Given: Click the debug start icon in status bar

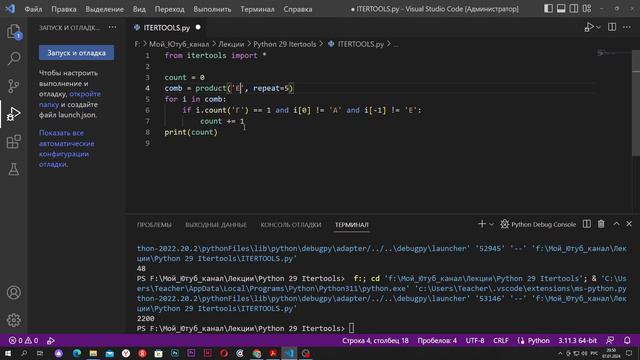Looking at the screenshot, I should click(x=51, y=340).
